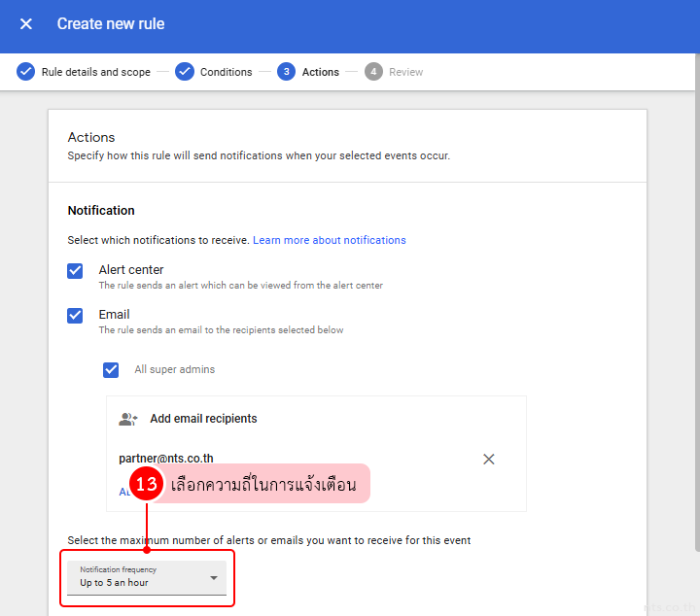Open Learn more about notifications link
The height and width of the screenshot is (616, 700).
pyautogui.click(x=329, y=240)
